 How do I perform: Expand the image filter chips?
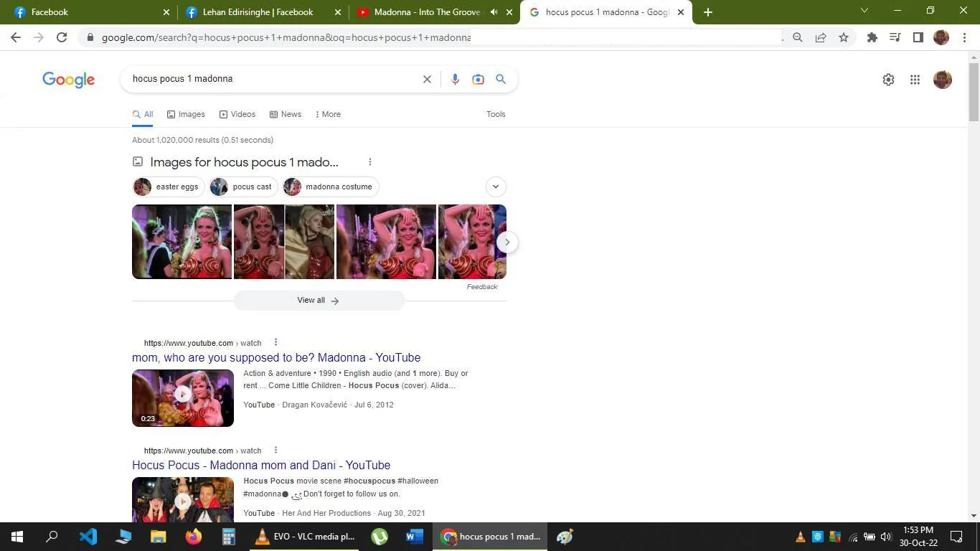coord(496,187)
